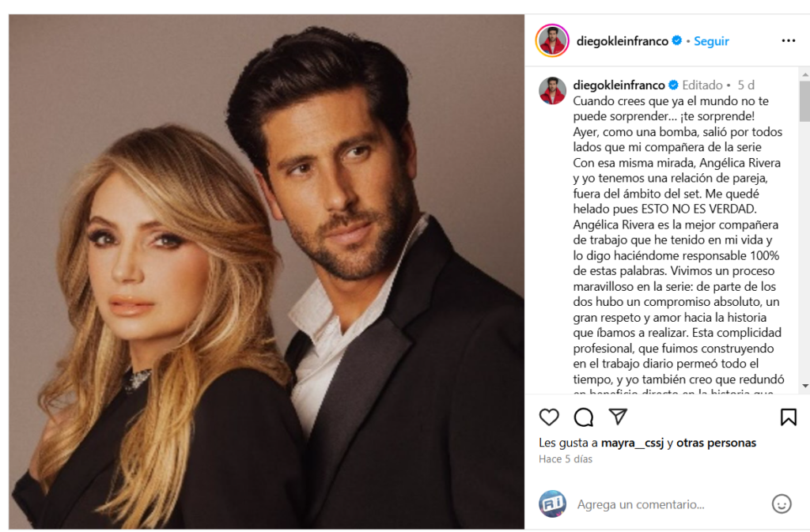Click your own avatar next to comment box
810x532 pixels.
point(552,504)
